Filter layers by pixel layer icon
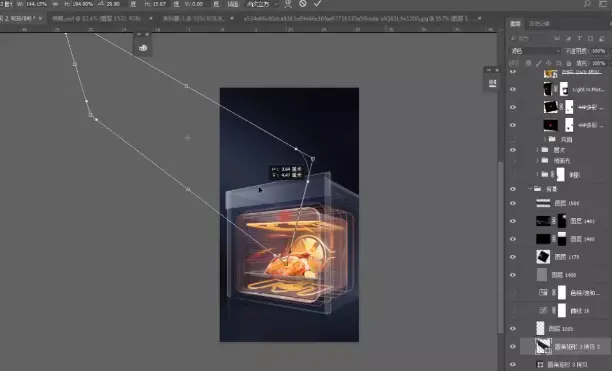 point(557,38)
